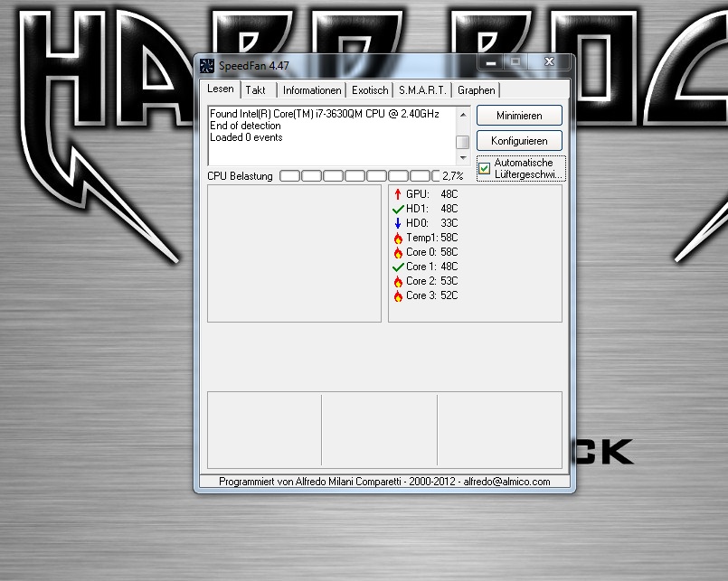Click the log scroll up arrow
The width and height of the screenshot is (728, 581).
coord(463,114)
